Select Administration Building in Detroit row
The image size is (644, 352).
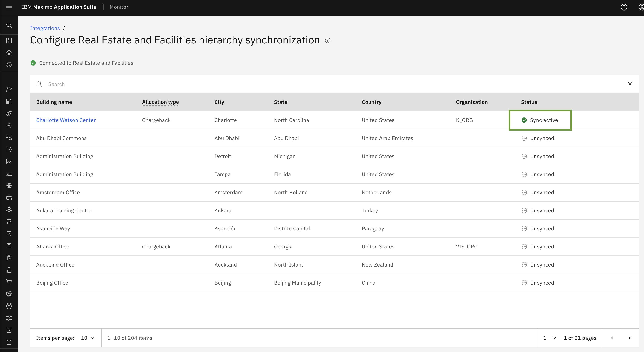[x=64, y=156]
